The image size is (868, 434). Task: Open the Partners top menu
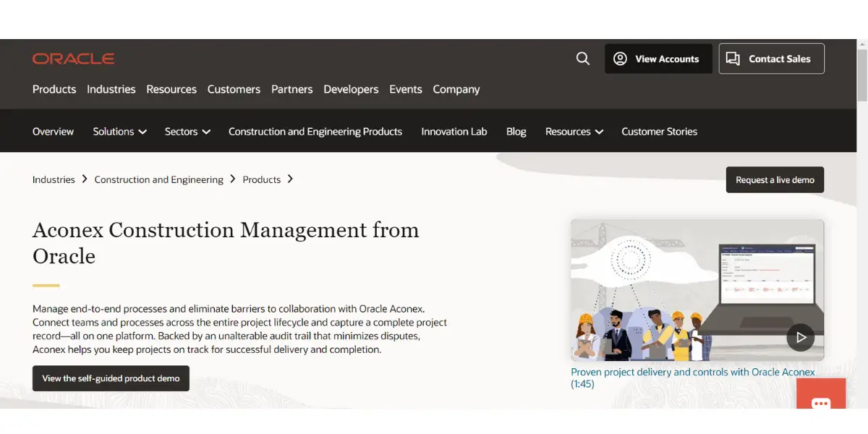[x=292, y=89]
